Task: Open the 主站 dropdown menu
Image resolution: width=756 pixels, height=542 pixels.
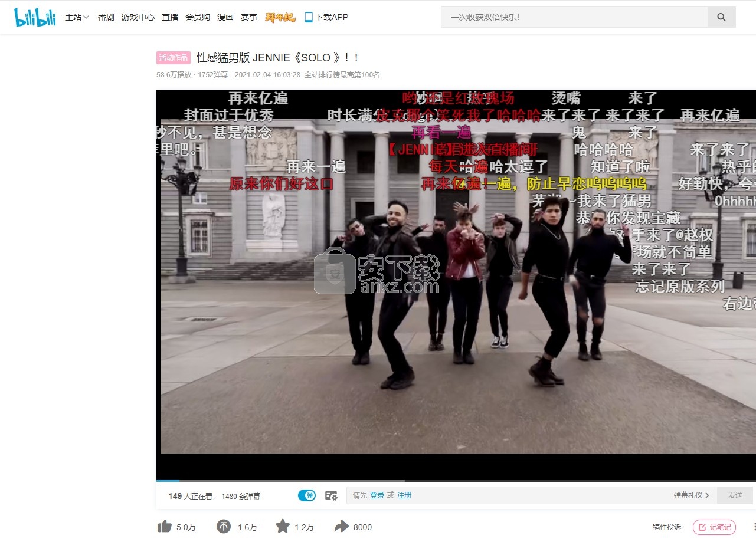Action: pyautogui.click(x=77, y=17)
